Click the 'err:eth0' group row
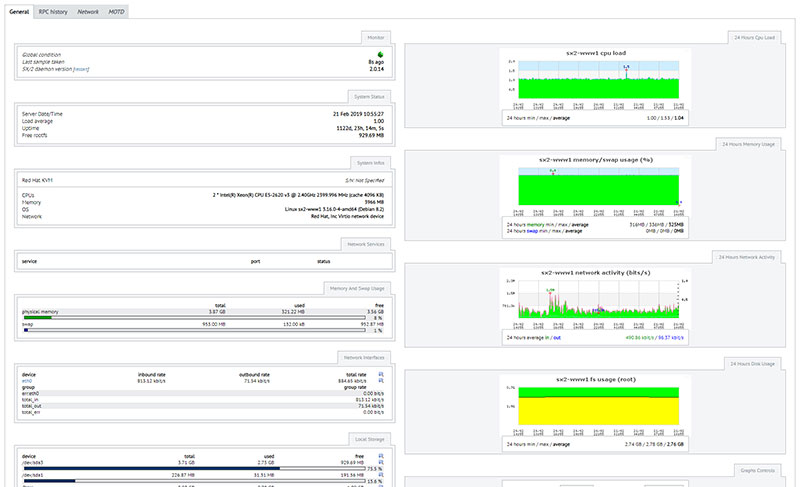 click(x=203, y=394)
